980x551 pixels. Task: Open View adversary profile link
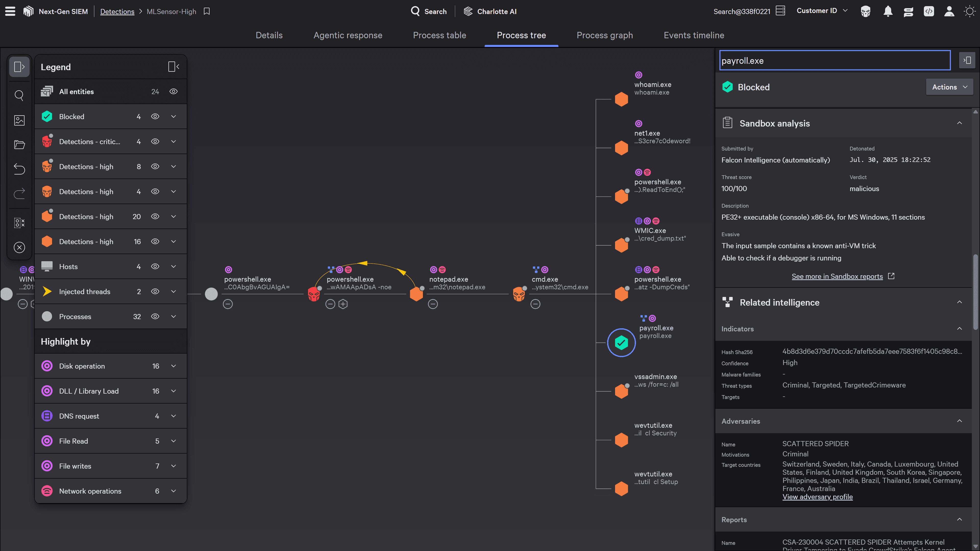coord(817,497)
